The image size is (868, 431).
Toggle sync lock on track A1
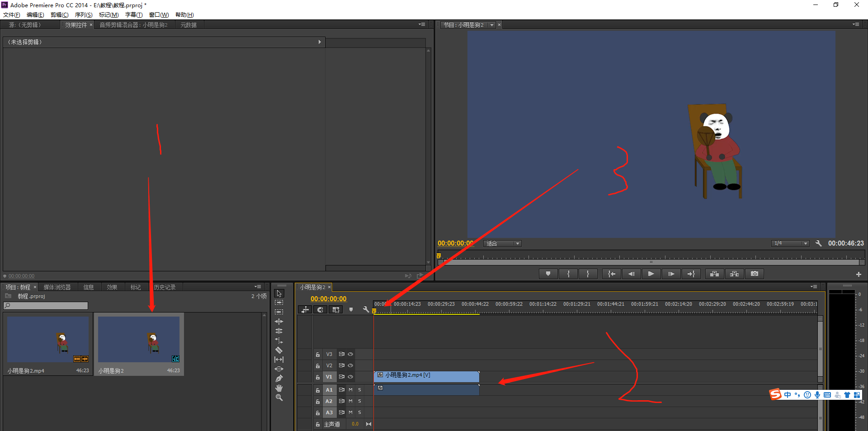point(342,389)
